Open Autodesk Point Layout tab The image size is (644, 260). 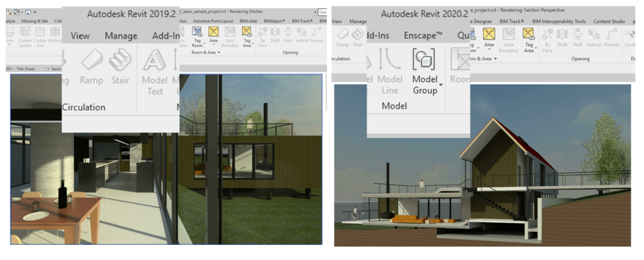(x=213, y=21)
